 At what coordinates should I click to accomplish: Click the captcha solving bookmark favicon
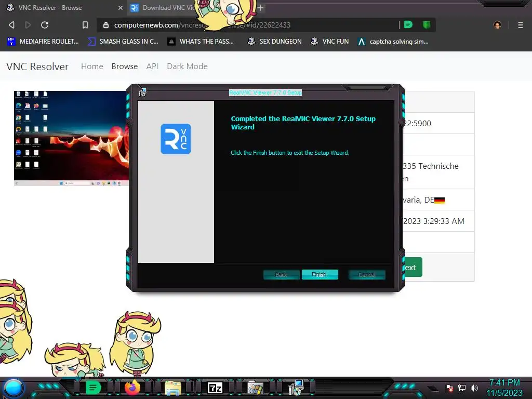pyautogui.click(x=362, y=42)
